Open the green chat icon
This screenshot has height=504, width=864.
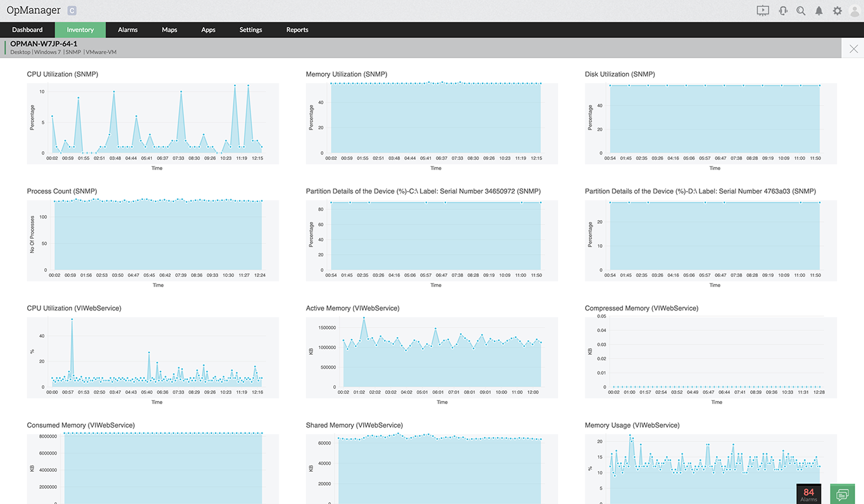point(842,494)
